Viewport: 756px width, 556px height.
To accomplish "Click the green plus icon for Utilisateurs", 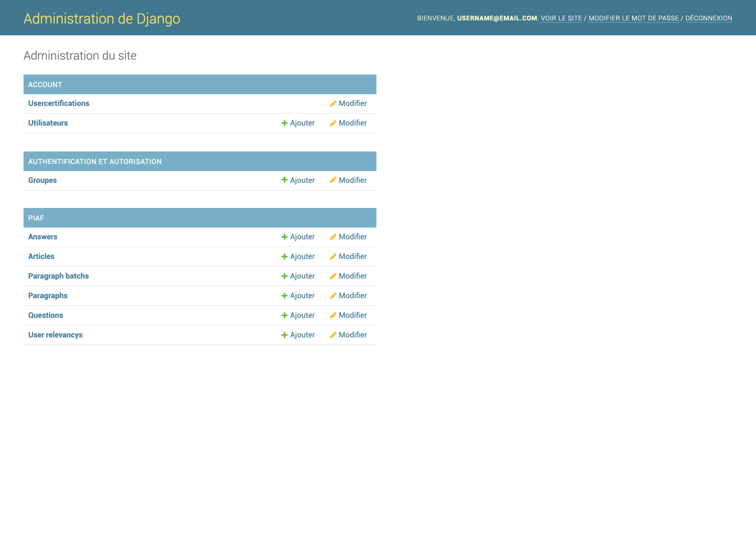I will pos(285,123).
